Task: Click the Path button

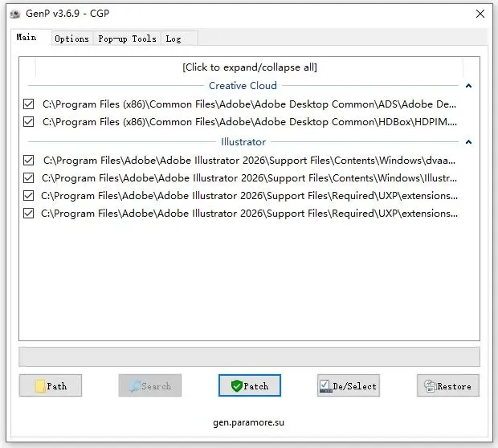Action: pyautogui.click(x=51, y=385)
